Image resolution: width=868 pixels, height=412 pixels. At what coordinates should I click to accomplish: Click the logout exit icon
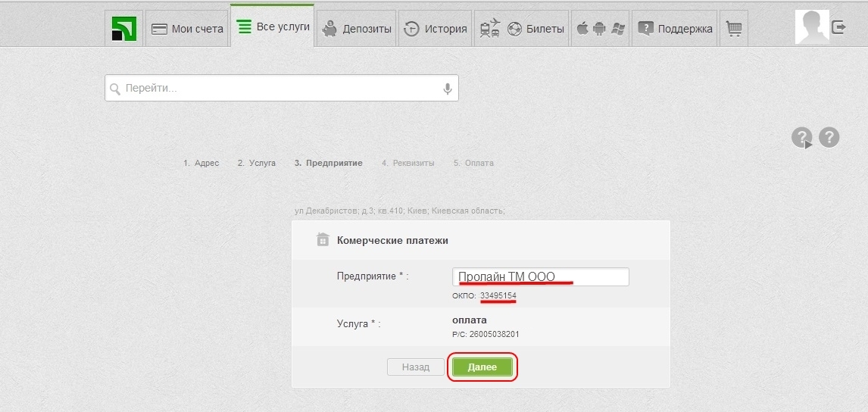pyautogui.click(x=838, y=27)
